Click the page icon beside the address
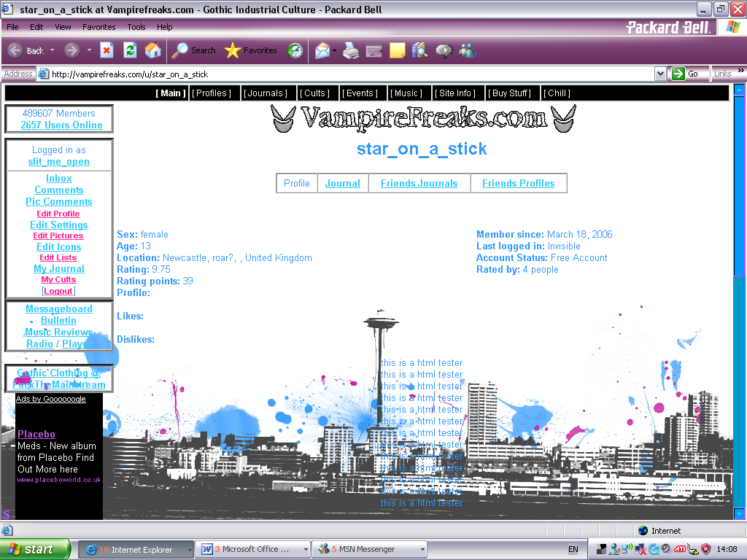 (43, 74)
